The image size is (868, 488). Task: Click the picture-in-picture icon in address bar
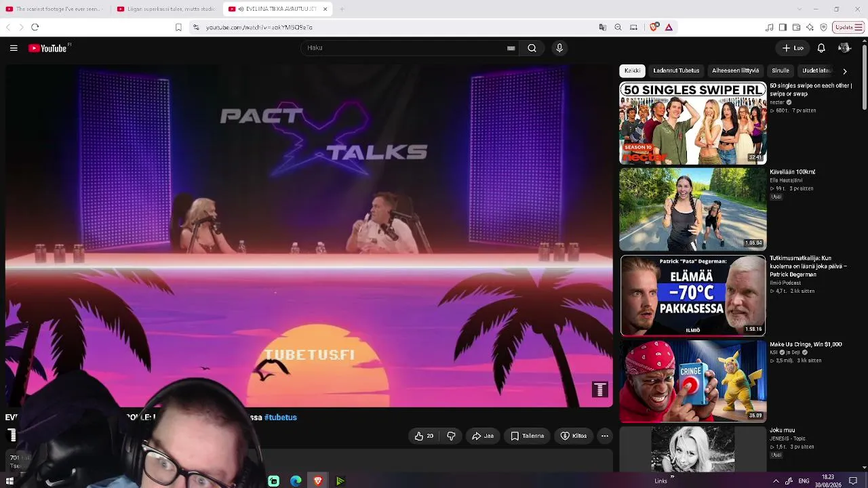tap(633, 27)
